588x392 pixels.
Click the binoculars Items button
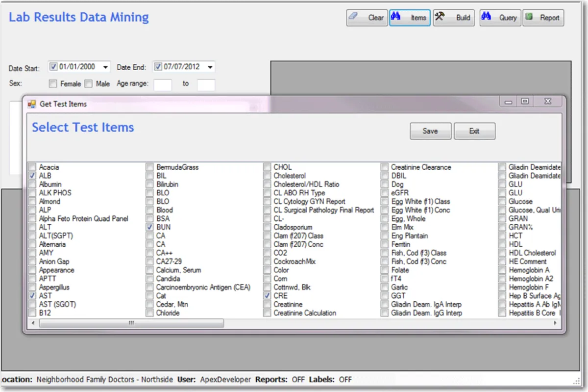(x=410, y=18)
